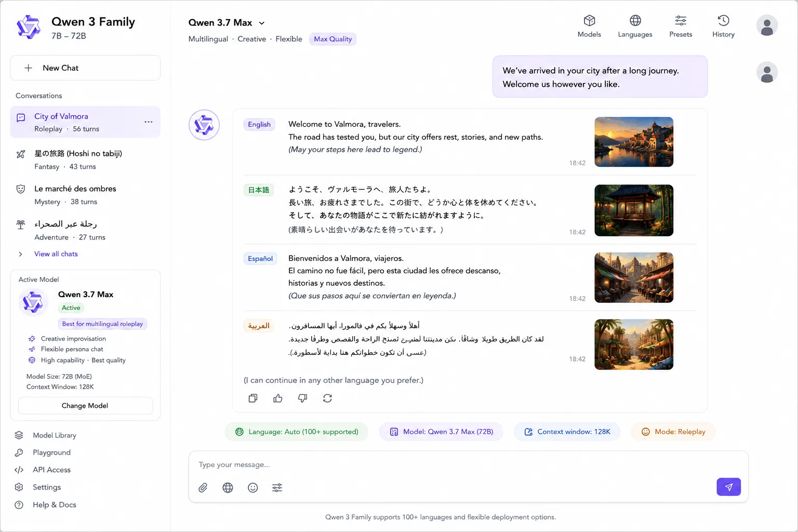Open the Arabic reply desert street image

(634, 344)
